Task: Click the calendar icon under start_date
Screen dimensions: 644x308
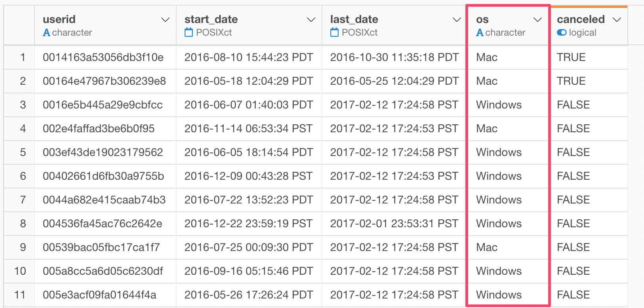Action: coord(189,32)
